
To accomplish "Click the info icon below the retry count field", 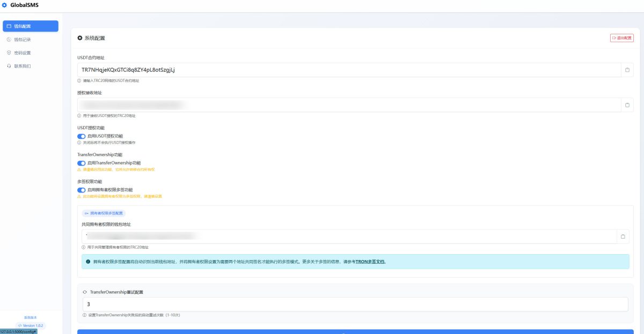I will pos(84,315).
